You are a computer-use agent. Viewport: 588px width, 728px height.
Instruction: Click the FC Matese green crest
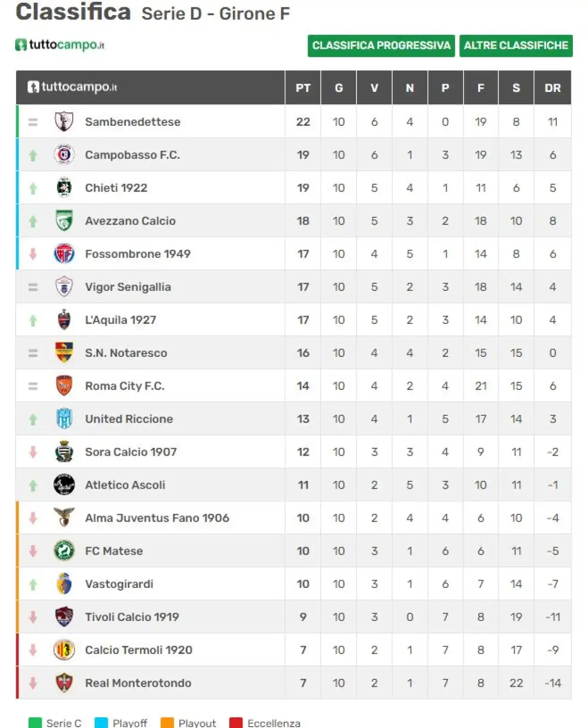click(x=64, y=551)
